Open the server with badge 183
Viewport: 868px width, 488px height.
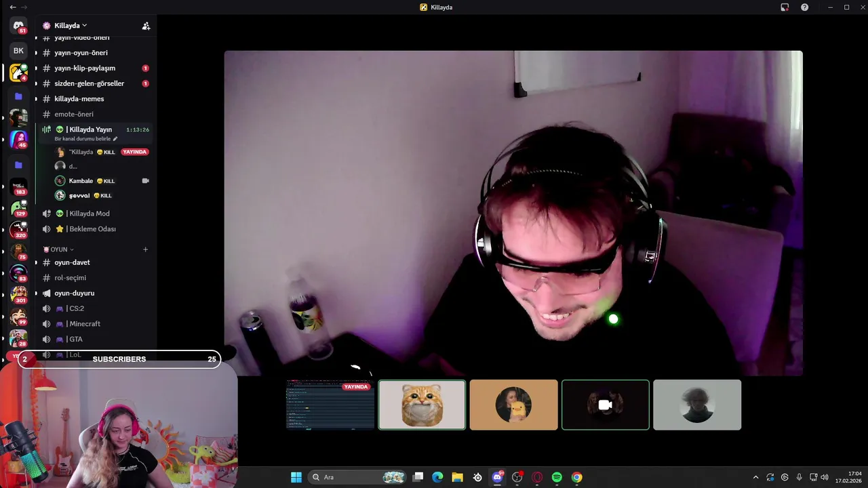(x=18, y=186)
